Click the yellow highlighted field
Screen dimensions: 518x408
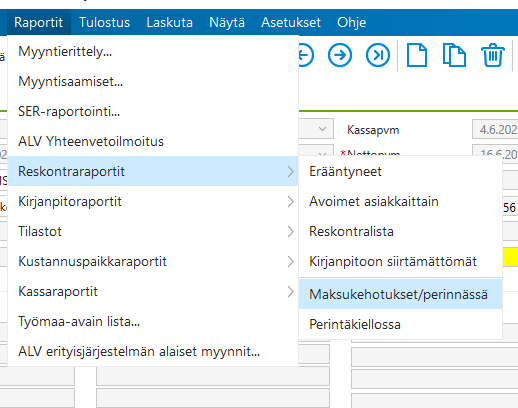coord(510,257)
